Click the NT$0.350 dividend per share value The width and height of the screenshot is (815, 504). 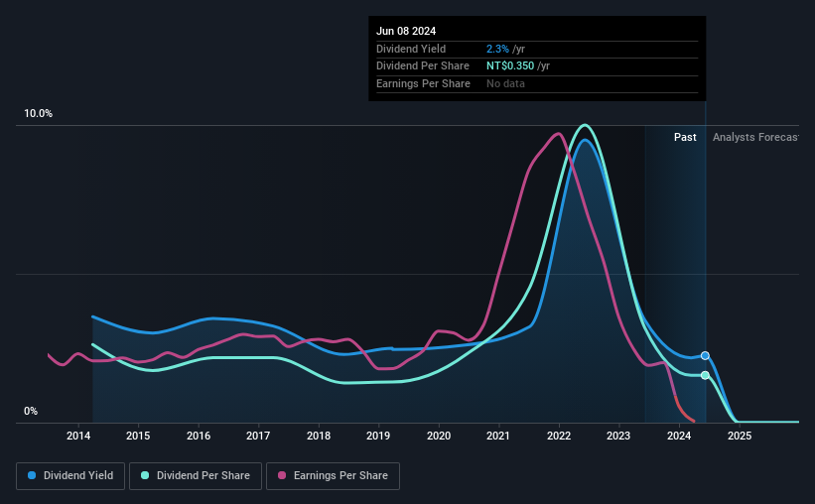coord(510,66)
